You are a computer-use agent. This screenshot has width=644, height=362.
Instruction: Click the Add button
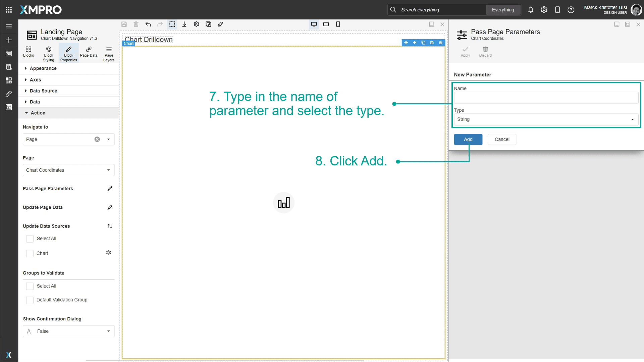pos(468,139)
